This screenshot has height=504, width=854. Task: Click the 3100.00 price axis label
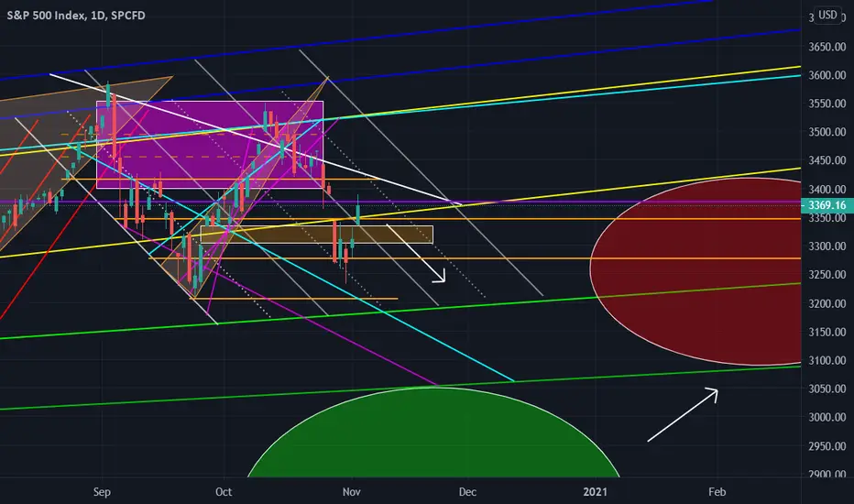[827, 360]
